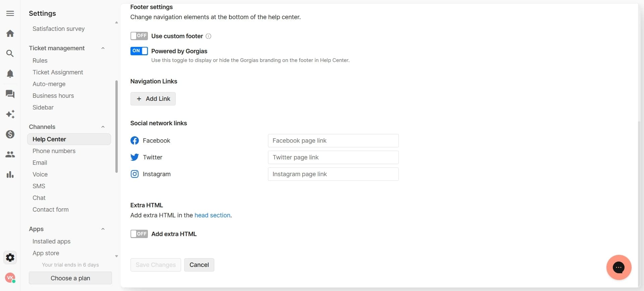Enable the Use custom footer toggle
This screenshot has height=291, width=644.
point(139,36)
